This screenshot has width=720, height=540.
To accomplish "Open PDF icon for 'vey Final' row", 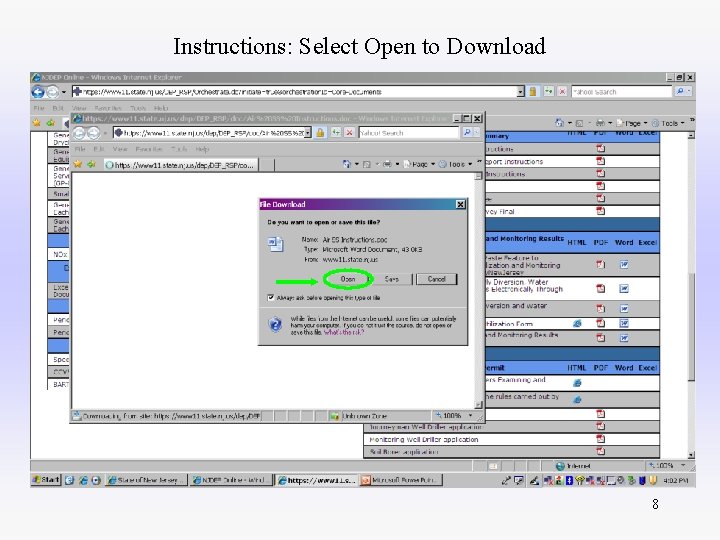I will pyautogui.click(x=600, y=211).
